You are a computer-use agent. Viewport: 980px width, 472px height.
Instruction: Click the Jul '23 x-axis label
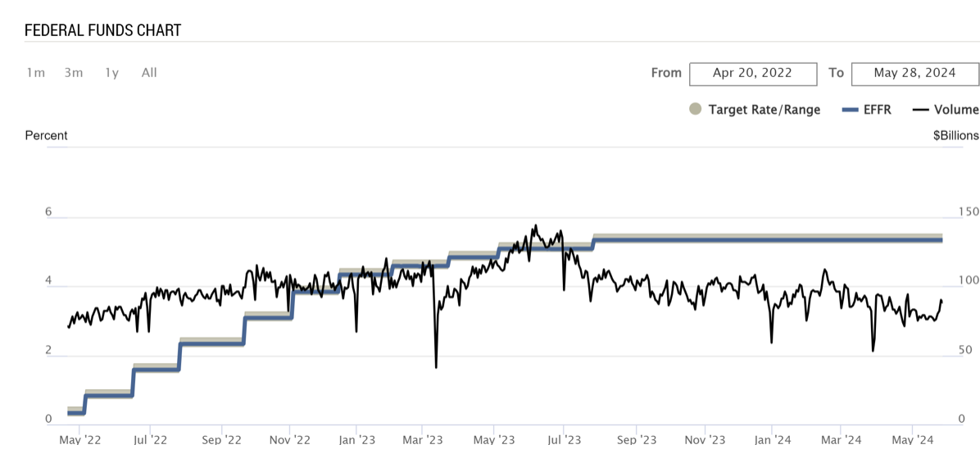564,440
